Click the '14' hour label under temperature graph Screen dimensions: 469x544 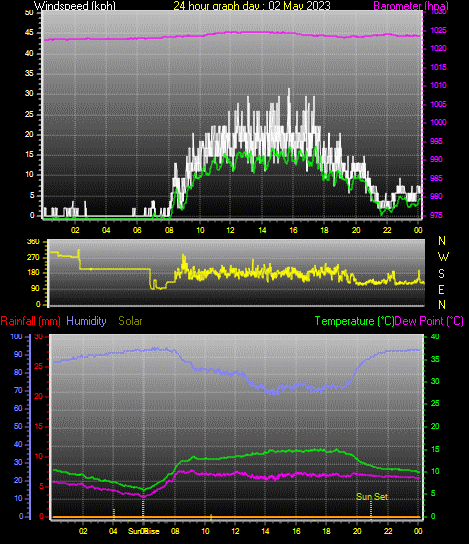click(265, 531)
